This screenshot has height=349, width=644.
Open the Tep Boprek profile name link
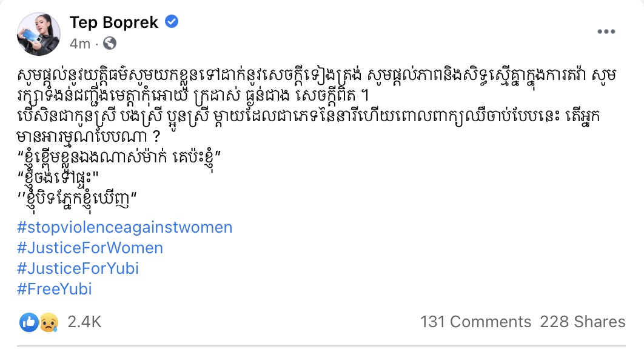tap(114, 23)
